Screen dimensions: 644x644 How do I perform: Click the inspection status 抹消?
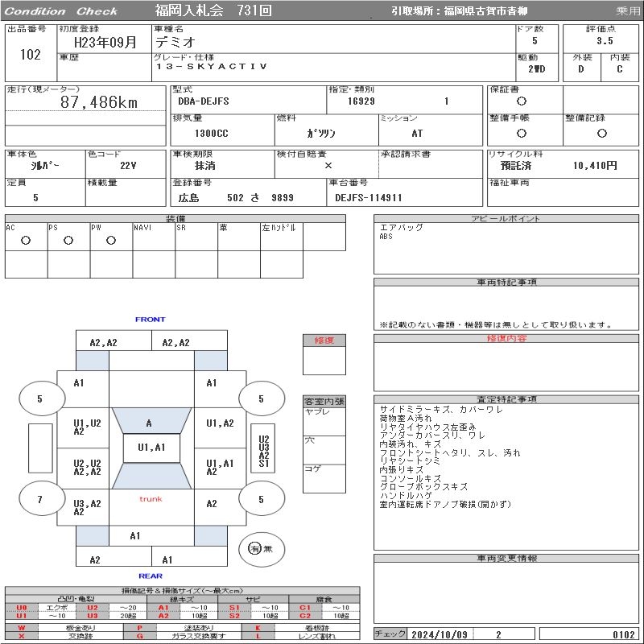tap(205, 166)
